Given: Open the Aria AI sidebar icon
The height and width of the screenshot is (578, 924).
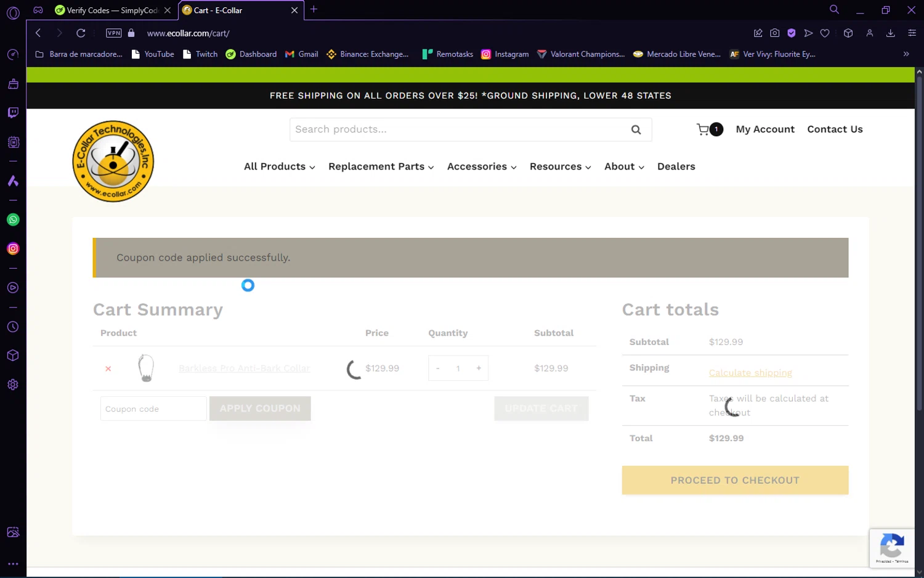Looking at the screenshot, I should [x=13, y=181].
